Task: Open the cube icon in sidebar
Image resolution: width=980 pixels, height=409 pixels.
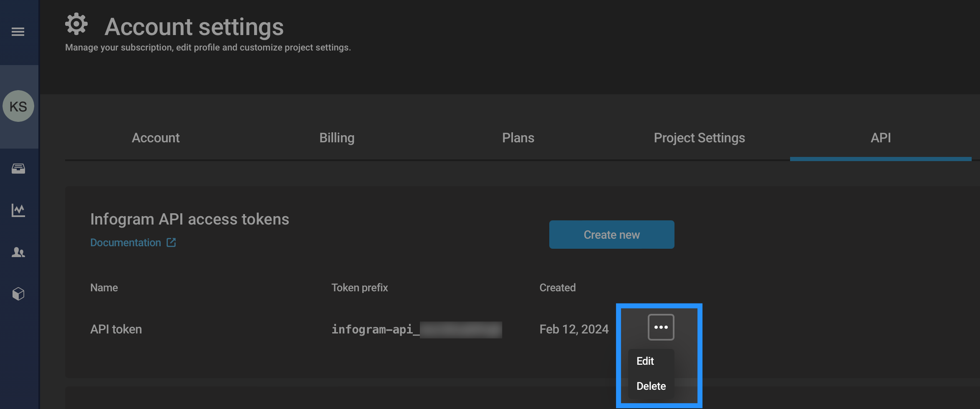Action: pyautogui.click(x=18, y=294)
